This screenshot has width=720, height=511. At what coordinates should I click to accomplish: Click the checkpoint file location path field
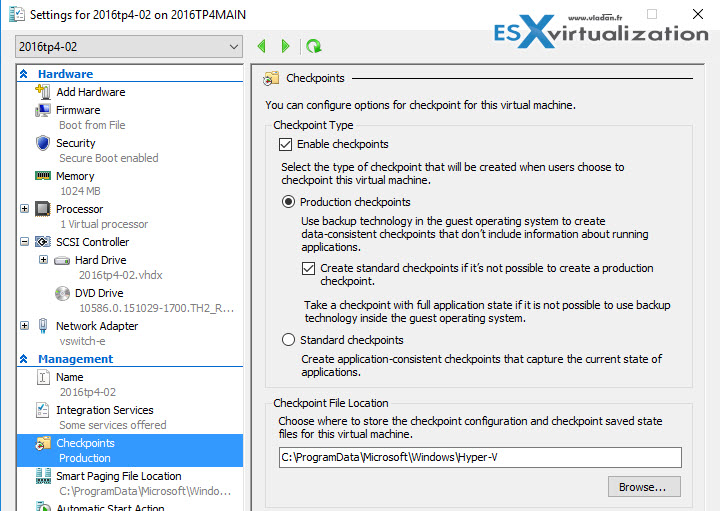pyautogui.click(x=480, y=457)
